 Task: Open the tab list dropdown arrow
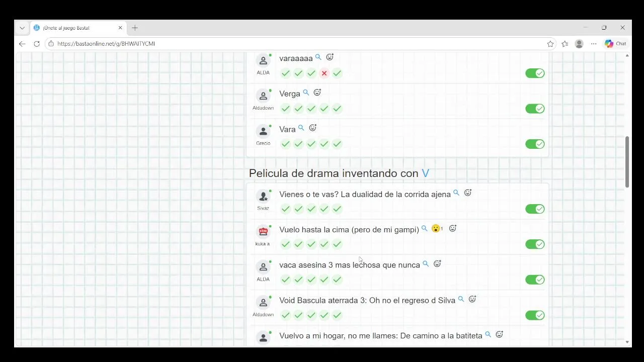click(x=22, y=28)
